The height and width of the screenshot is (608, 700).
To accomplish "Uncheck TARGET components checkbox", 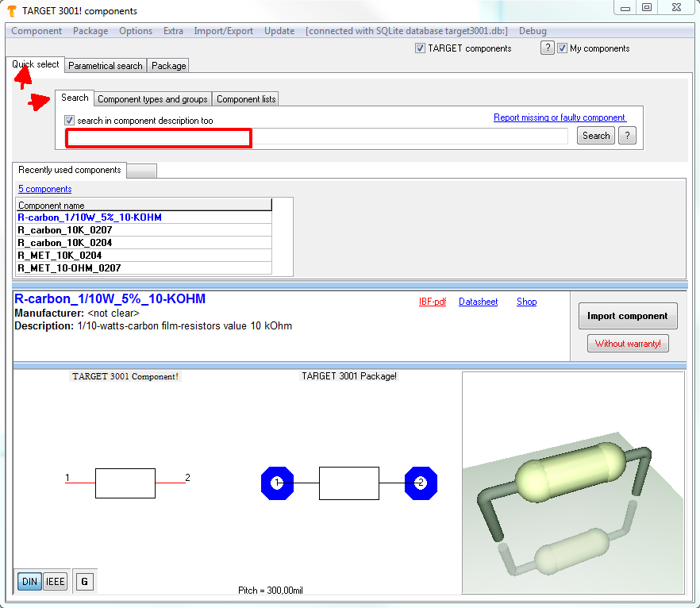I will [x=420, y=48].
